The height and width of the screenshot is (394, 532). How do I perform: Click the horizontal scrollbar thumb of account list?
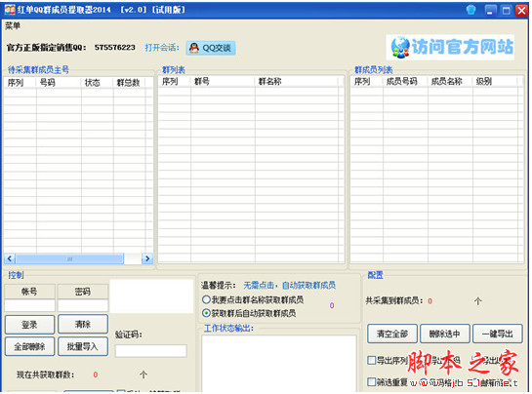(x=69, y=259)
